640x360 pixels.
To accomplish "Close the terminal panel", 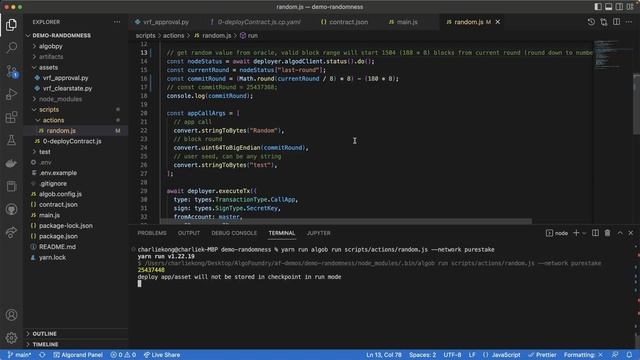I will [631, 233].
